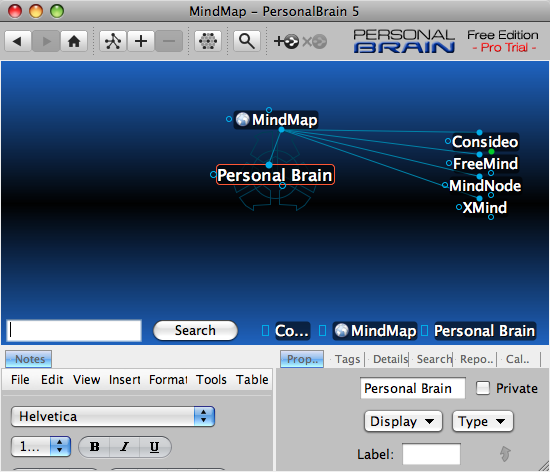Viewport: 550px width, 472px height.
Task: Open the notes View menu
Action: pyautogui.click(x=86, y=379)
